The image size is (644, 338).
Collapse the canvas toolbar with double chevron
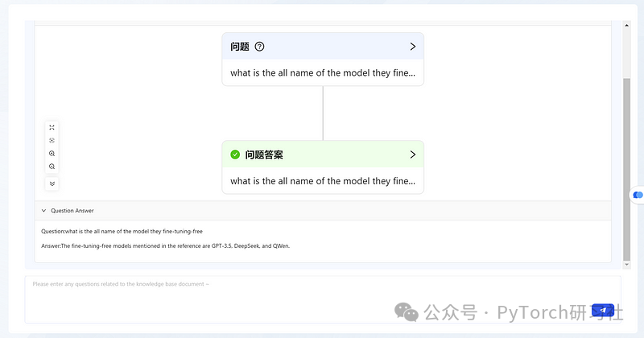click(52, 183)
